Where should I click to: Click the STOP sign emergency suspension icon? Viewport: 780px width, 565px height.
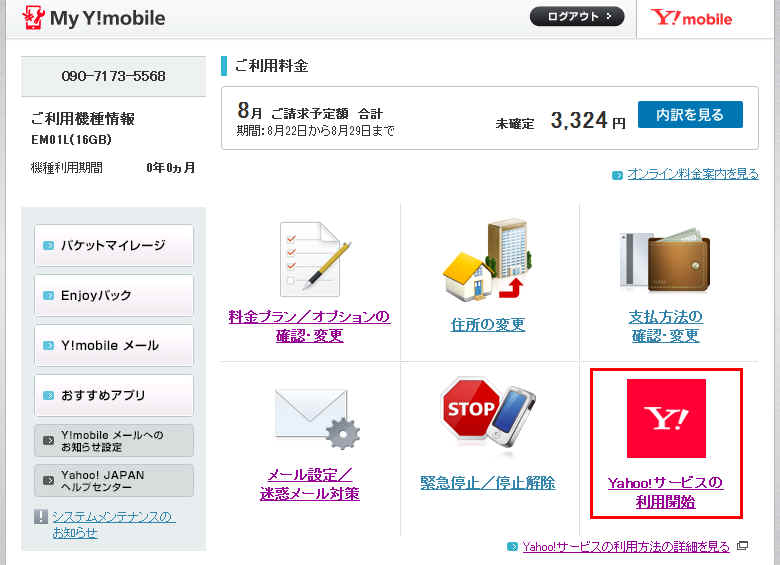[x=488, y=413]
